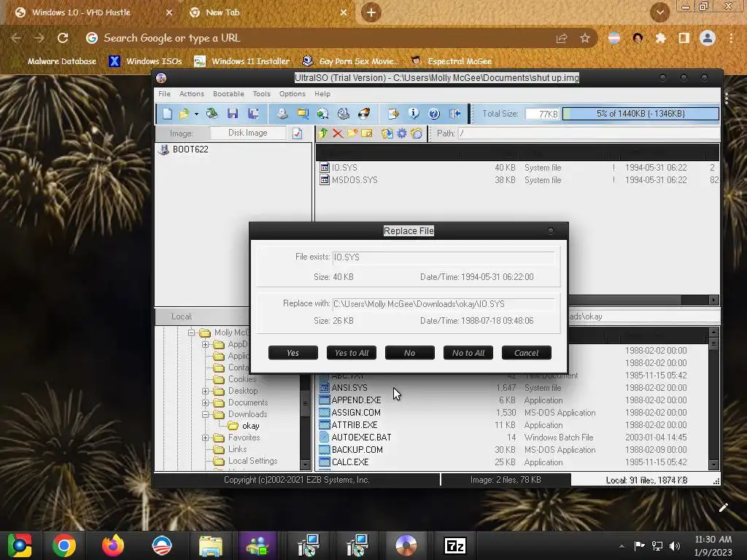
Task: Click the Make image from files icon
Action: pyautogui.click(x=303, y=113)
